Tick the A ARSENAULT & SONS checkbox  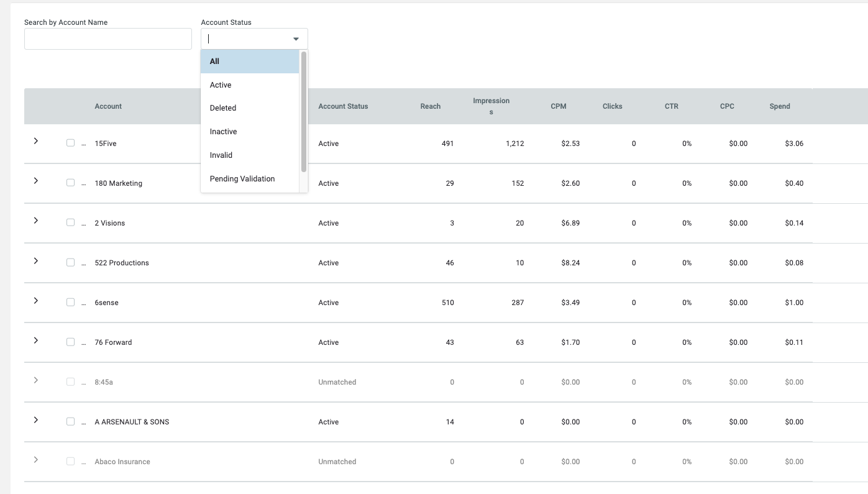click(x=70, y=421)
